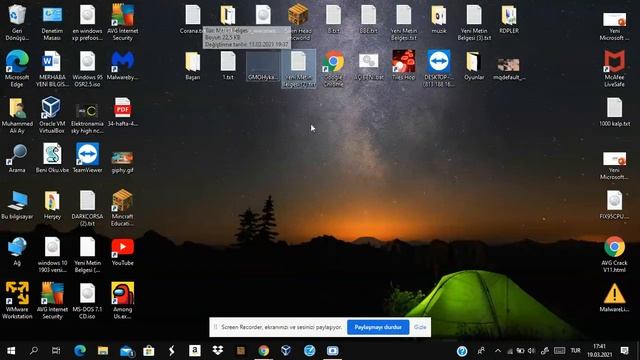The height and width of the screenshot is (360, 640).
Task: Select Corana text file
Action: coord(193,19)
